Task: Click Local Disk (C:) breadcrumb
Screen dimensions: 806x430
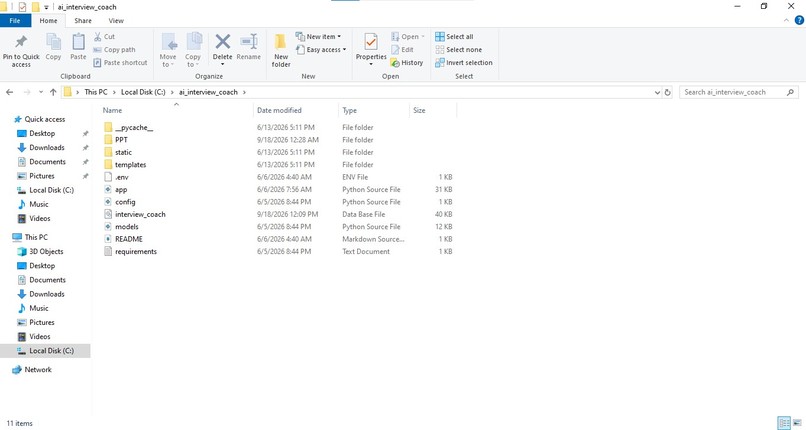Action: 143,92
